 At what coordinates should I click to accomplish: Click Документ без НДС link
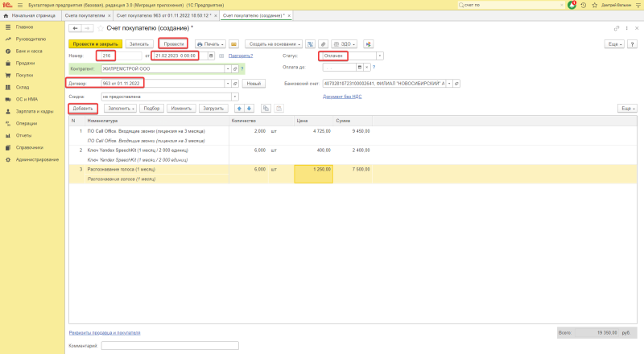coord(342,97)
